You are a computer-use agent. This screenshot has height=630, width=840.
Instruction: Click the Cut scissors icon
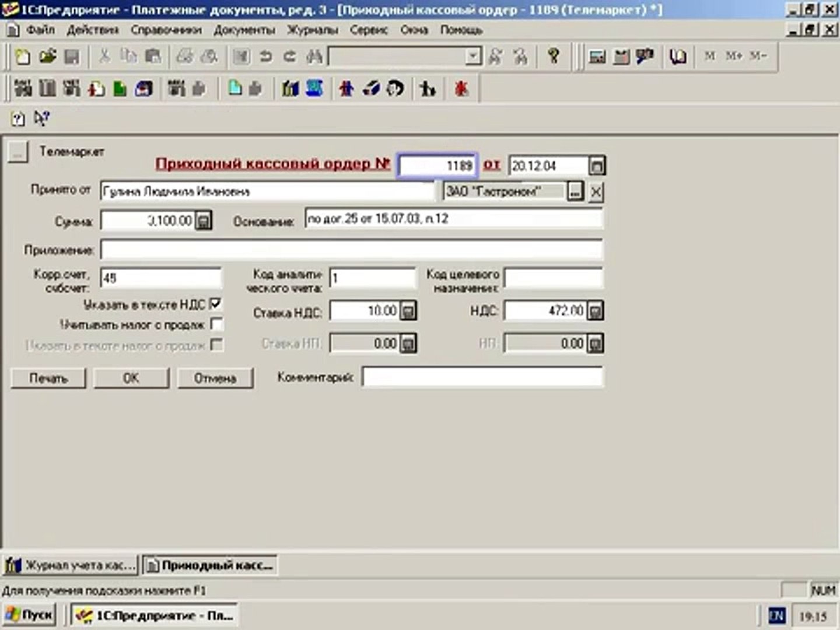[x=104, y=57]
